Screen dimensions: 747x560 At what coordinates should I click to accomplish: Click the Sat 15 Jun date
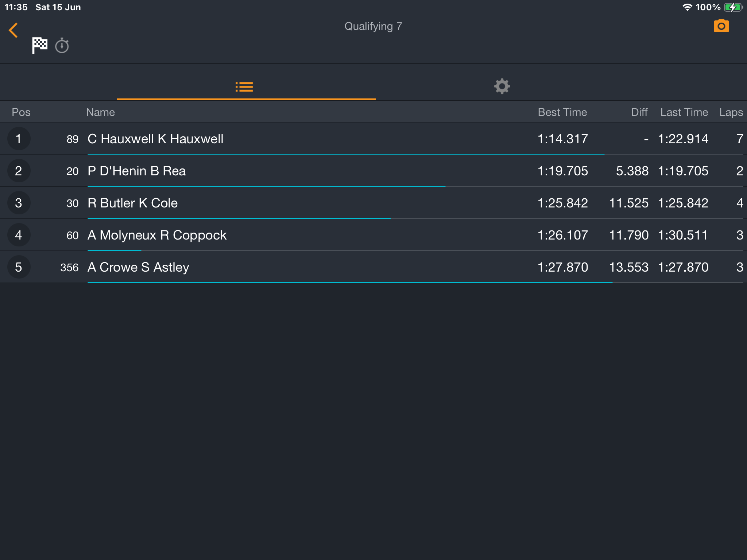tap(58, 7)
